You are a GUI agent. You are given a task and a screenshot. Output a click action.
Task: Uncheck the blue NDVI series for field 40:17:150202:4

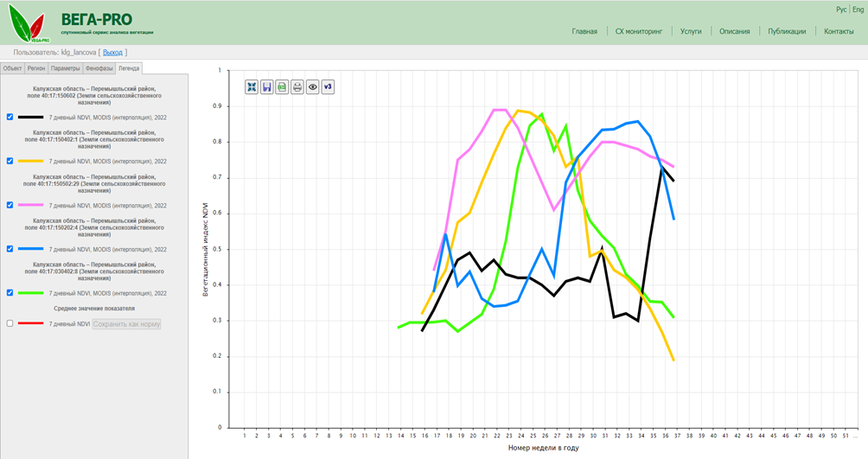point(10,249)
